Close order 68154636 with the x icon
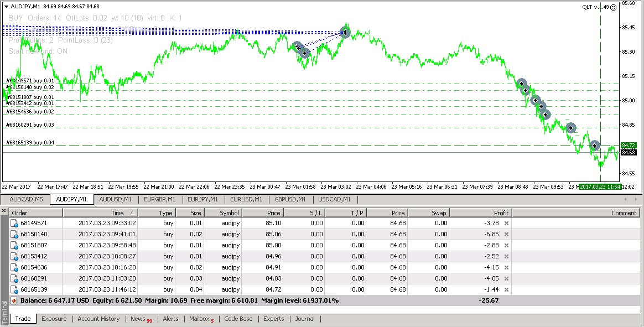 click(x=506, y=267)
